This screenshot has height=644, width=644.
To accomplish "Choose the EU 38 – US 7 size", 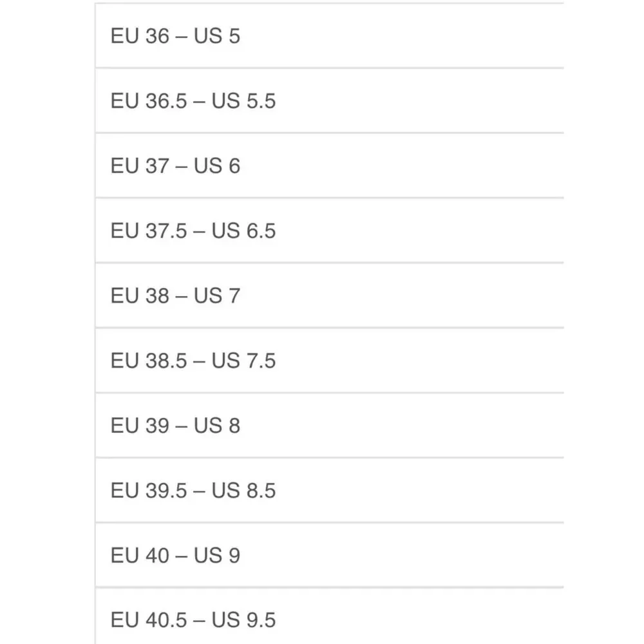I will click(329, 296).
